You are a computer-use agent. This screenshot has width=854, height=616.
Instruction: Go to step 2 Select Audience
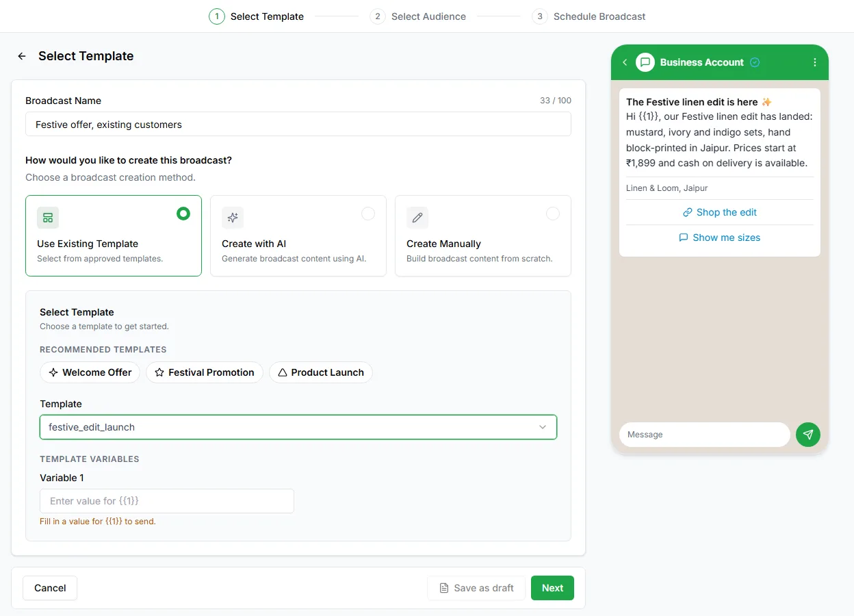418,16
